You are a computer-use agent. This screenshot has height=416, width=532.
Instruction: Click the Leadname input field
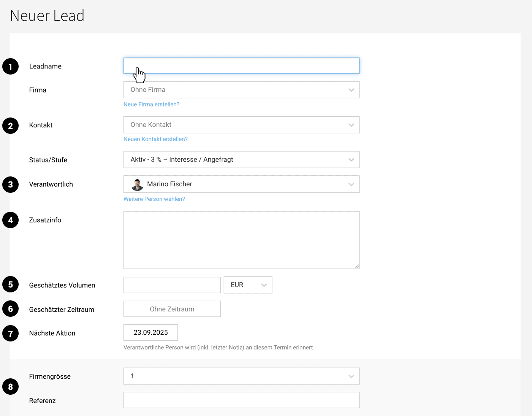241,65
